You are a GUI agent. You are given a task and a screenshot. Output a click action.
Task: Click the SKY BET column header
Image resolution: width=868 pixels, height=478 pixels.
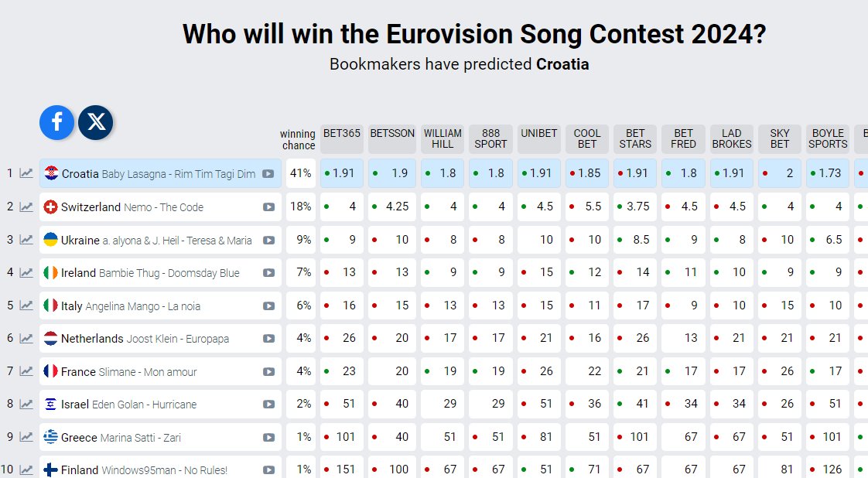pyautogui.click(x=780, y=138)
